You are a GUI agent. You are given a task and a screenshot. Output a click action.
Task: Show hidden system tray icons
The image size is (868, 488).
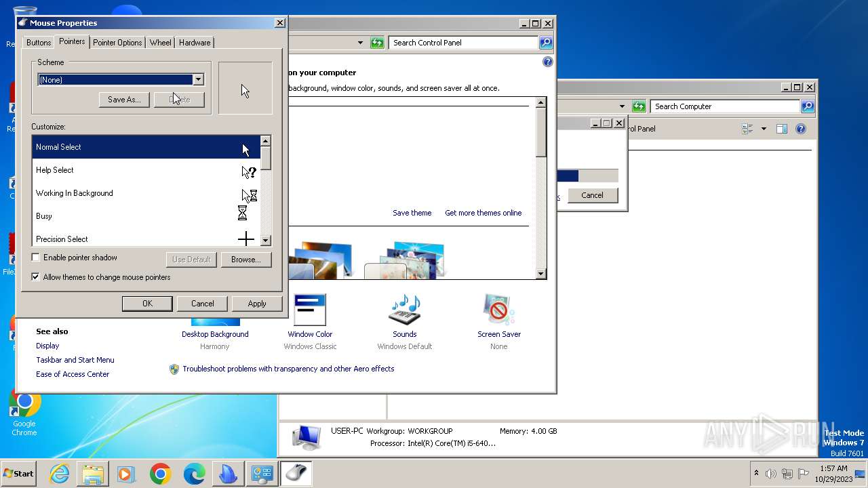pos(756,473)
